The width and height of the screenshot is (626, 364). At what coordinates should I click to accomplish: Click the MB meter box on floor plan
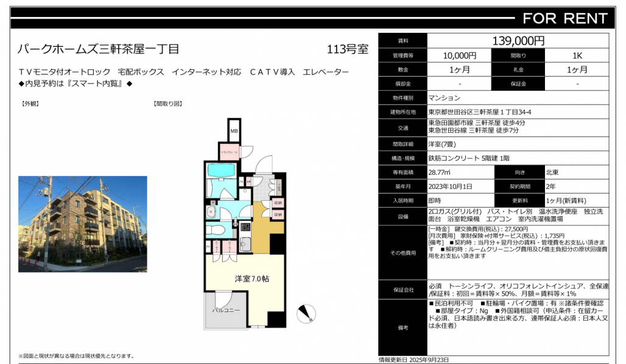pyautogui.click(x=234, y=130)
